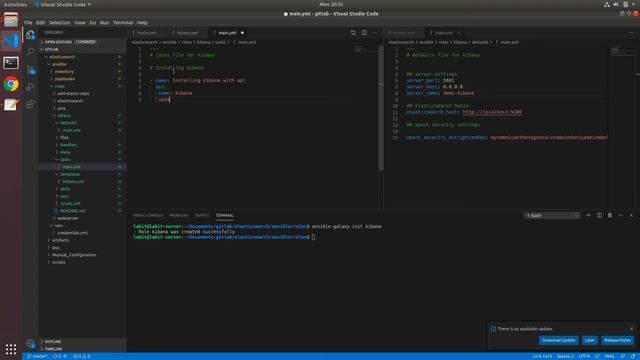Screen dimensions: 640x360
Task: Switch to the kibana.yml editor tab
Action: (x=187, y=33)
